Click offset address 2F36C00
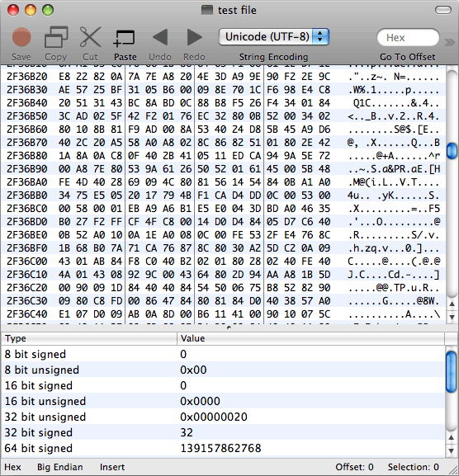The height and width of the screenshot is (476, 459). [27, 262]
